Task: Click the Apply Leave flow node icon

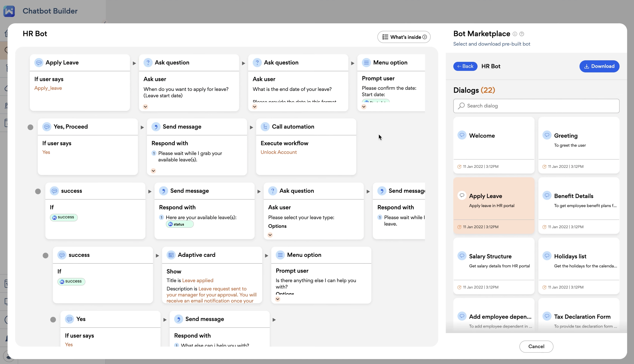Action: [x=39, y=63]
